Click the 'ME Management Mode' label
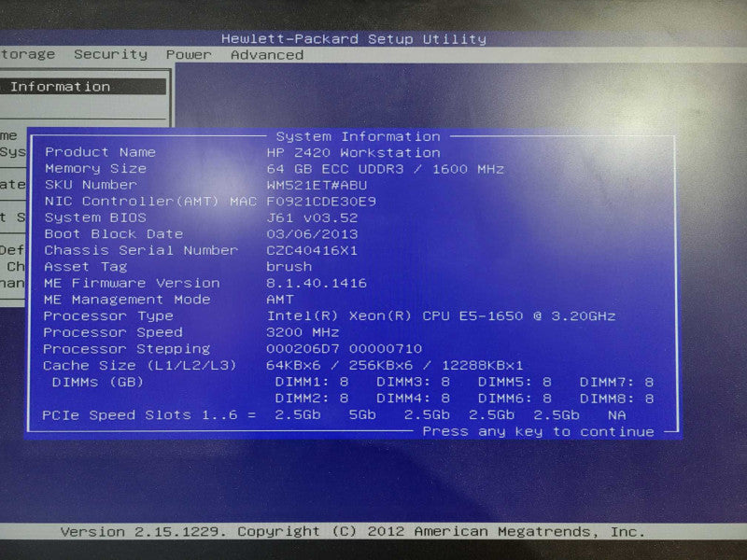747x560 pixels. [127, 300]
